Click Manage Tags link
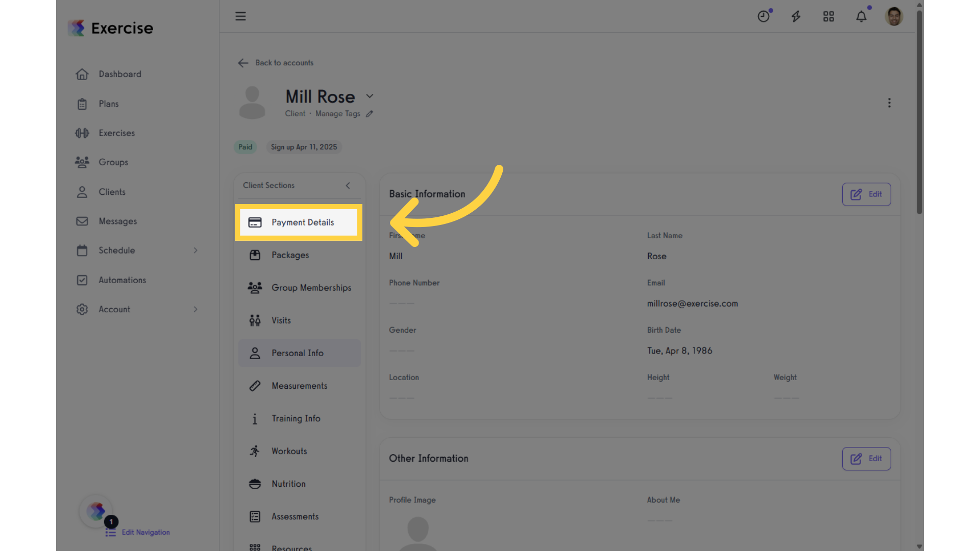The image size is (980, 551). [337, 114]
